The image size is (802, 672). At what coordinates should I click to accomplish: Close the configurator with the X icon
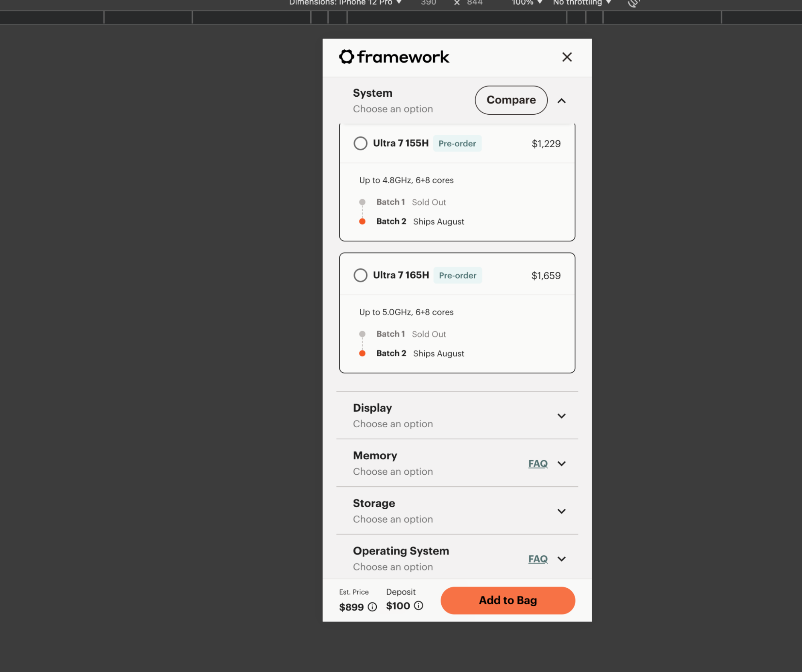click(566, 57)
